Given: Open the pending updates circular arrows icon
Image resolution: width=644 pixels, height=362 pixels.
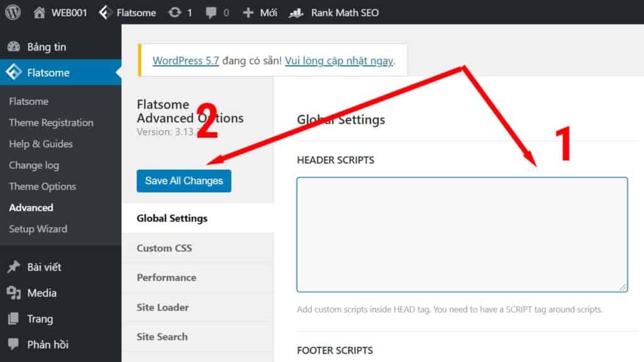Looking at the screenshot, I should coord(174,13).
